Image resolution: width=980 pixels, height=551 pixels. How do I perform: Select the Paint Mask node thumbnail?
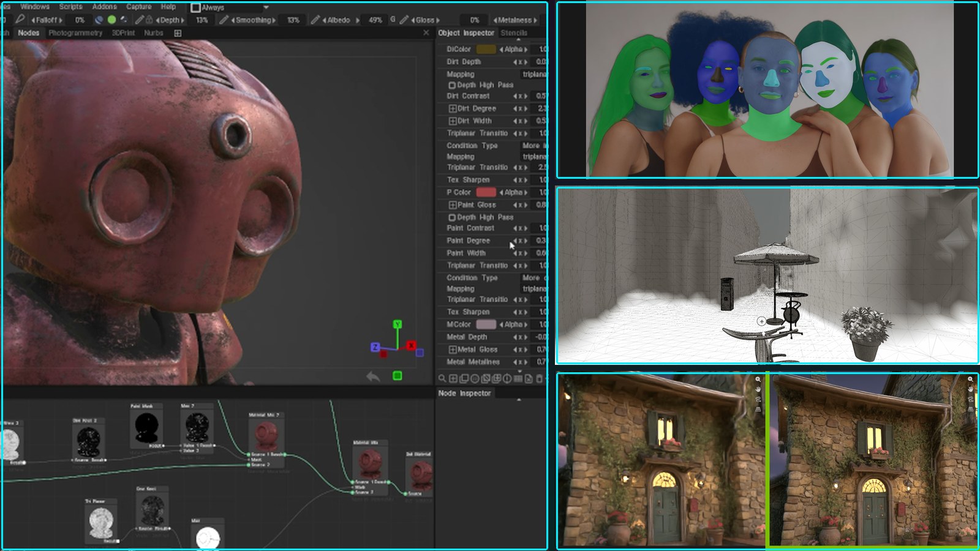point(146,428)
